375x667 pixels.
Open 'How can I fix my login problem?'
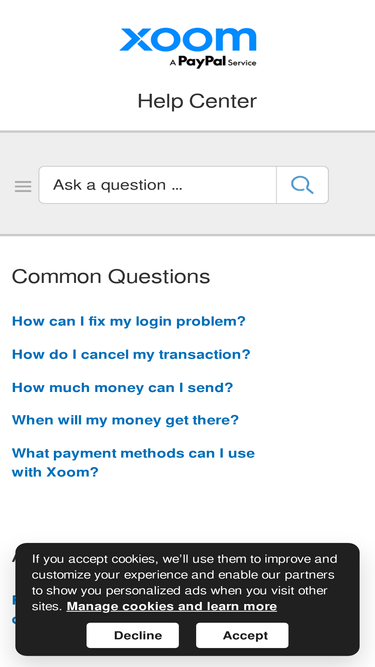[x=129, y=321]
